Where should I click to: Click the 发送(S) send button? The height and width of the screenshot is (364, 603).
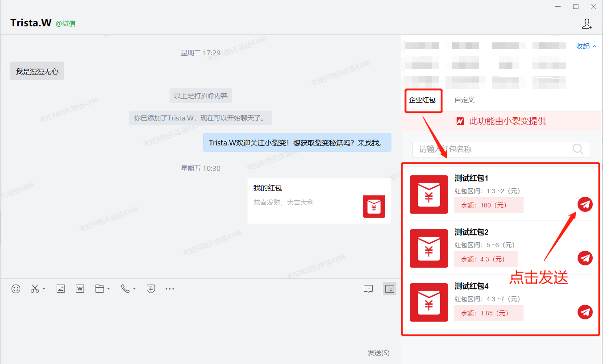pos(378,353)
